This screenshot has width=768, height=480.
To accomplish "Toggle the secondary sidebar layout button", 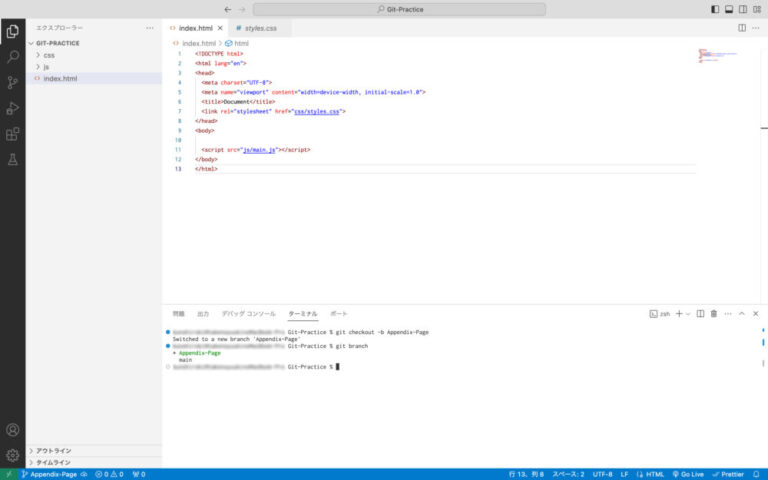I will [x=742, y=9].
